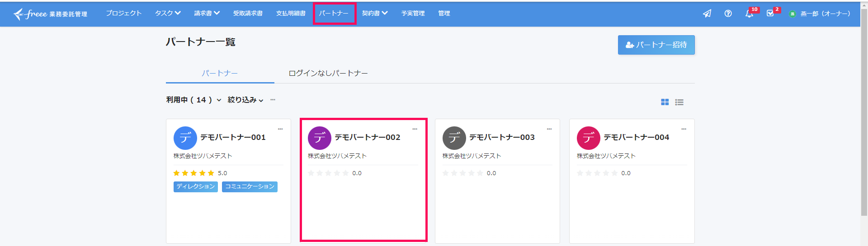
Task: Open the 予実管理 menu item
Action: point(413,14)
